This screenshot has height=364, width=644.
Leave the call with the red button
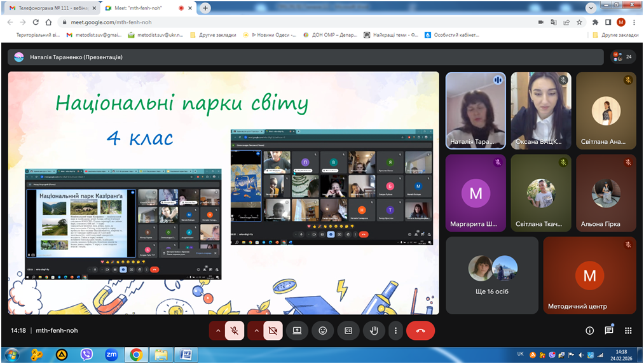coord(420,331)
